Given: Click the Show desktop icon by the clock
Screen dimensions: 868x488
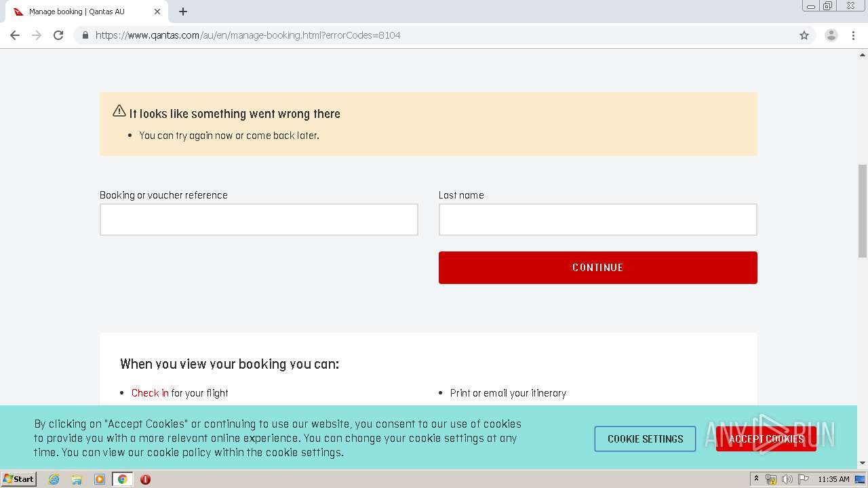Looking at the screenshot, I should click(x=861, y=479).
